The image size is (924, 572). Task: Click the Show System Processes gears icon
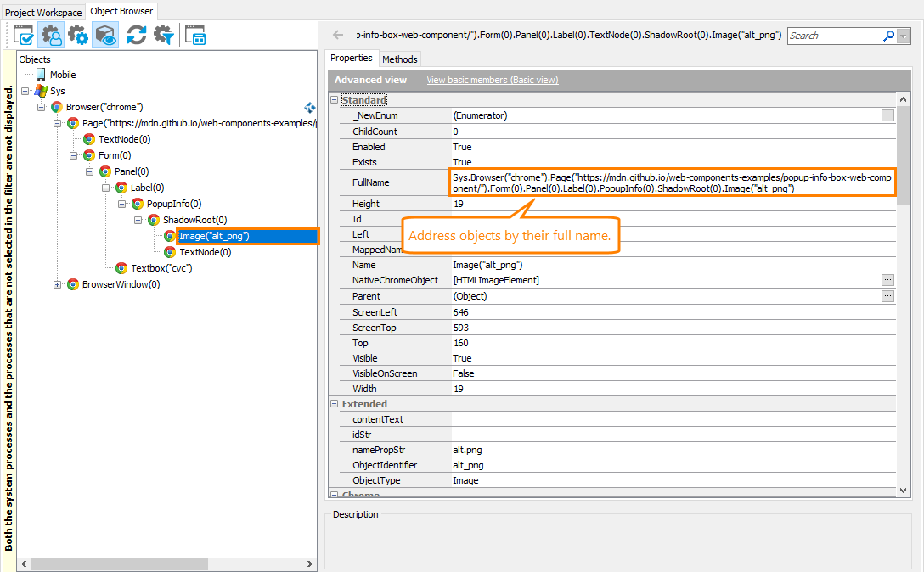(78, 34)
